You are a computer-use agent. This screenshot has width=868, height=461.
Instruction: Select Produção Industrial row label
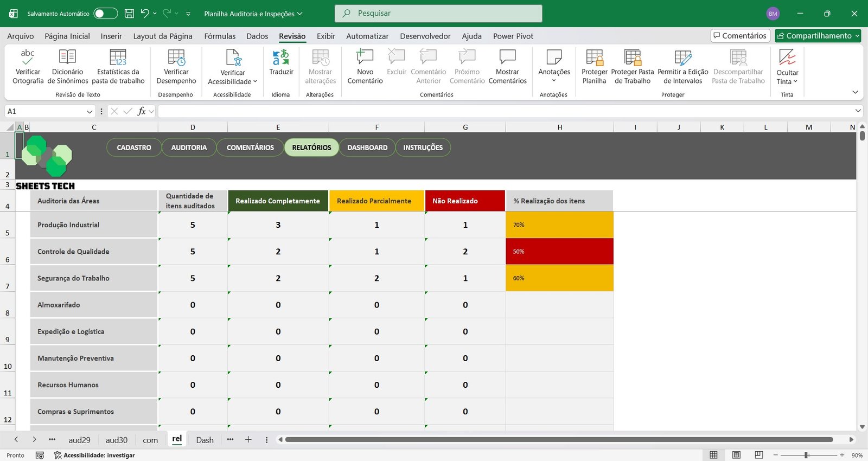coord(94,225)
